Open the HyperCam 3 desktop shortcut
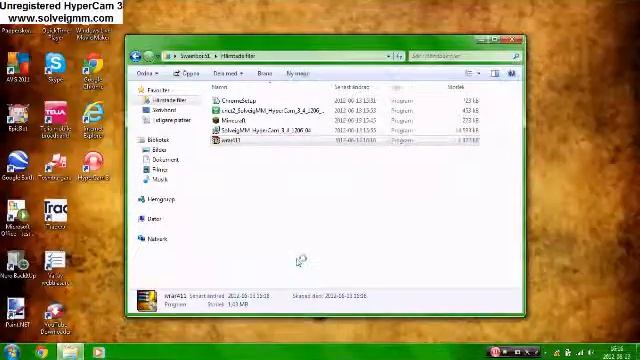 tap(93, 166)
